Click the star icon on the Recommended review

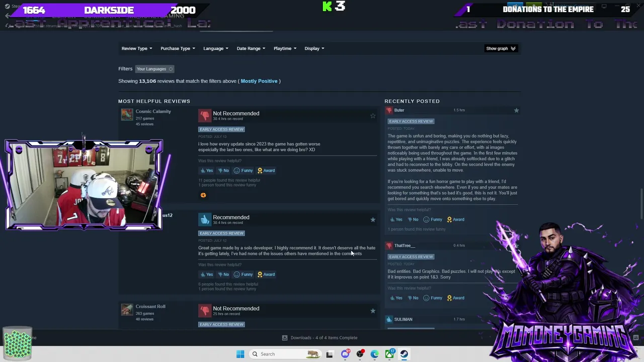[373, 220]
